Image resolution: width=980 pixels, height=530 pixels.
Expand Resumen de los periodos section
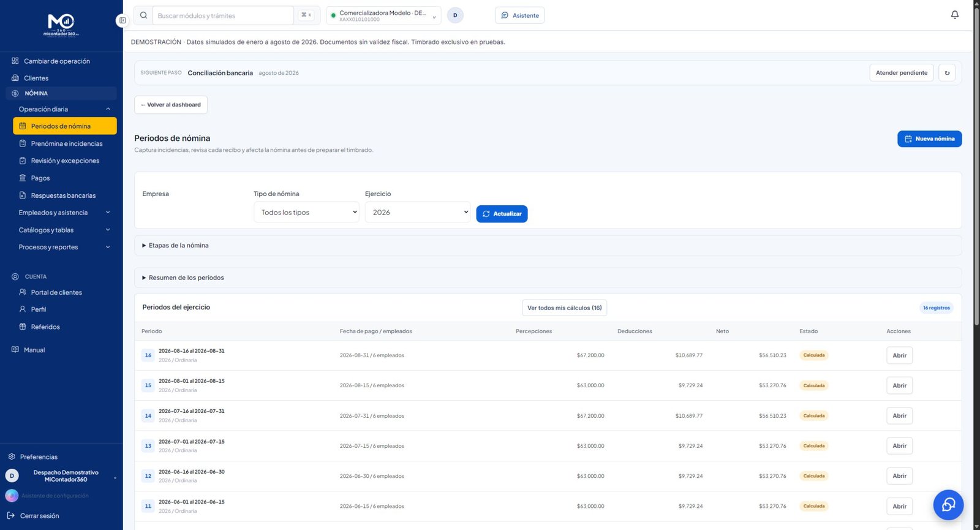(x=548, y=278)
